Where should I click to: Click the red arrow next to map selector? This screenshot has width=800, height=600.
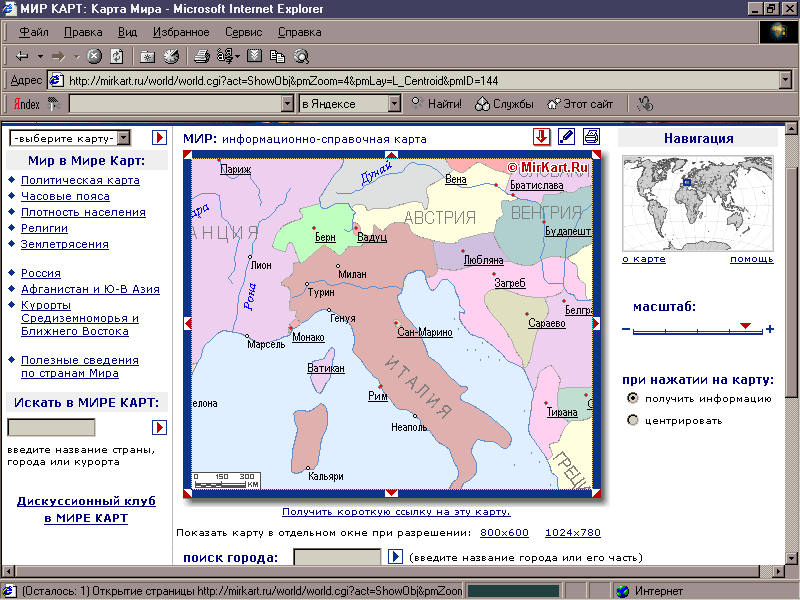(x=159, y=137)
